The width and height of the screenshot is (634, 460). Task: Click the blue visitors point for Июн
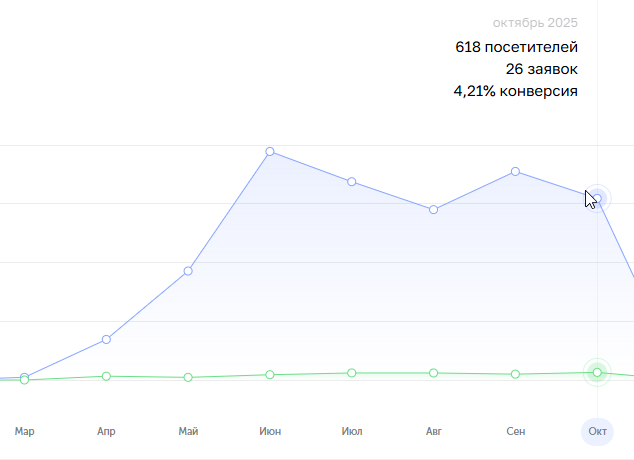coord(270,152)
